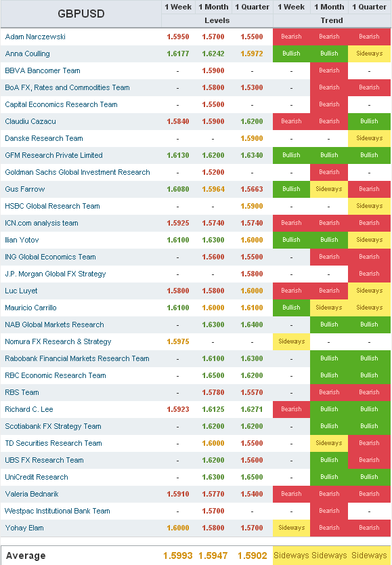Select Gus Farrow's 1 Month Sideways cell

point(329,189)
